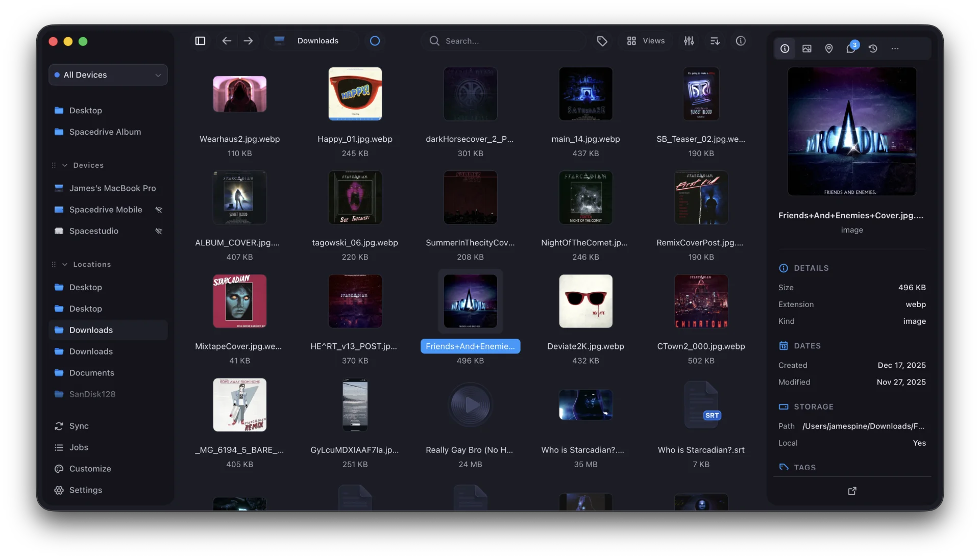Open the All Devices dropdown
Viewport: 980px width, 559px height.
(108, 75)
